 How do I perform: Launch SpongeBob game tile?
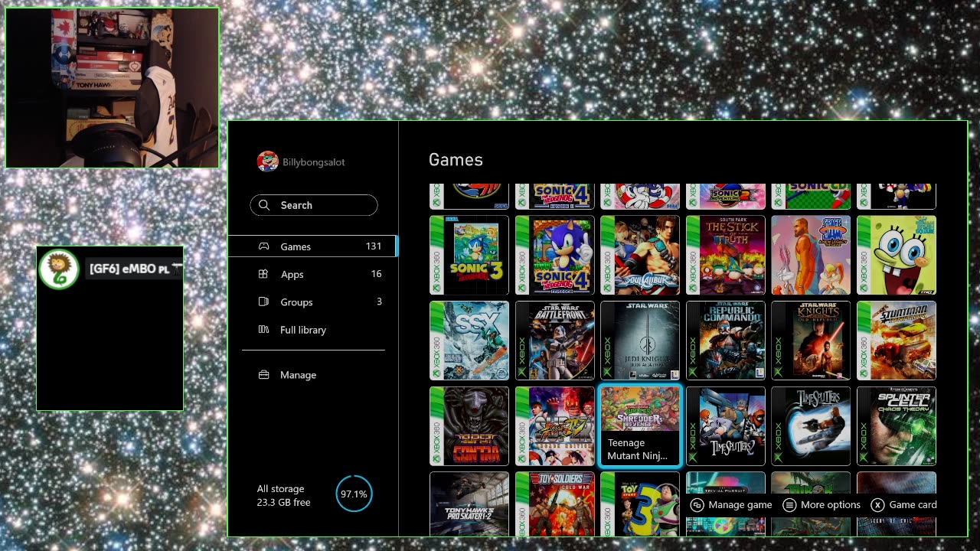click(897, 255)
